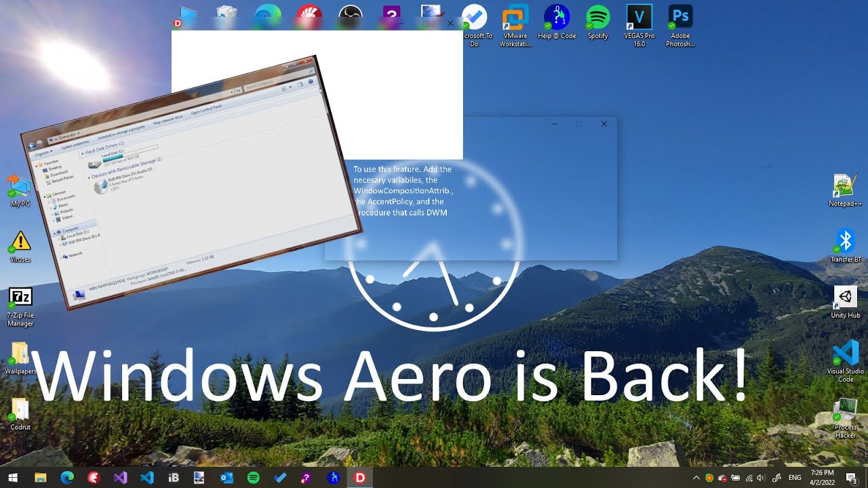Image resolution: width=868 pixels, height=488 pixels.
Task: Open the ENG input language selector
Action: 794,478
